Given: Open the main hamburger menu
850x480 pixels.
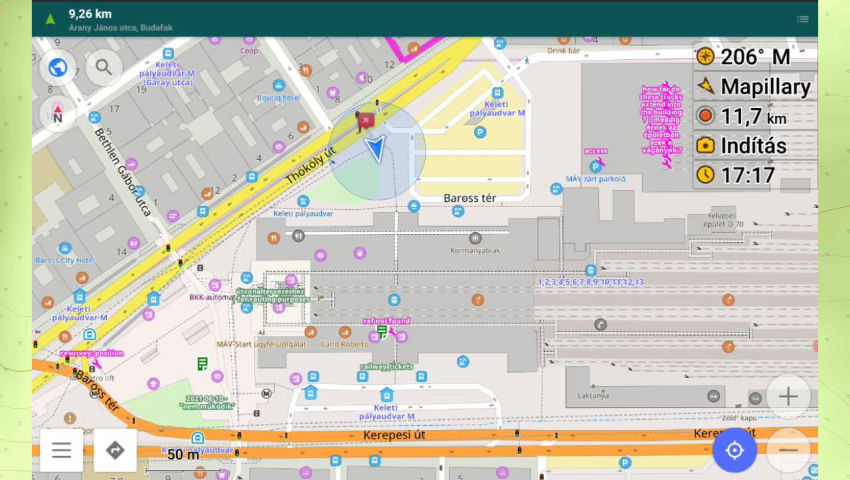Looking at the screenshot, I should click(x=61, y=450).
